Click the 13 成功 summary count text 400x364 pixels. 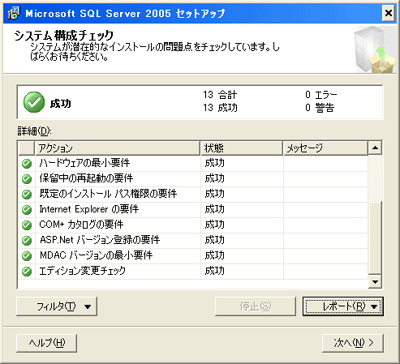coord(220,108)
